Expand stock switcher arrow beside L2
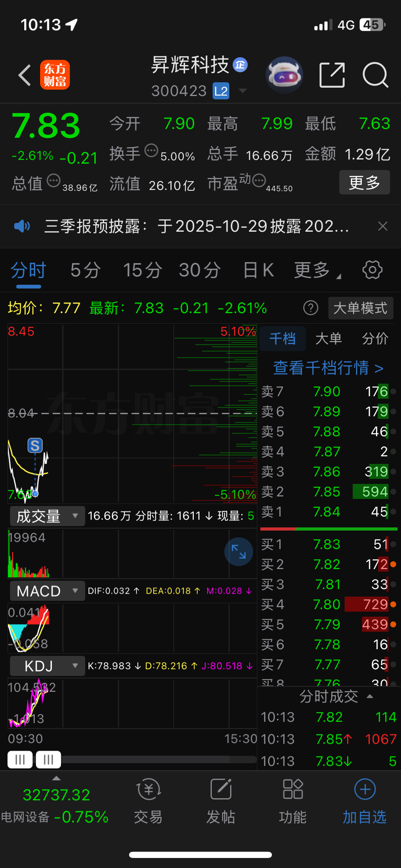Screen dimensions: 401x868 click(242, 91)
